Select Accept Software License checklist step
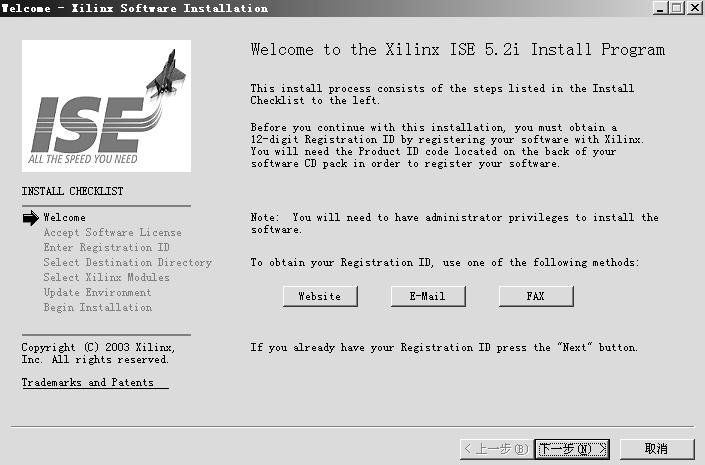705x465 pixels. [x=112, y=232]
